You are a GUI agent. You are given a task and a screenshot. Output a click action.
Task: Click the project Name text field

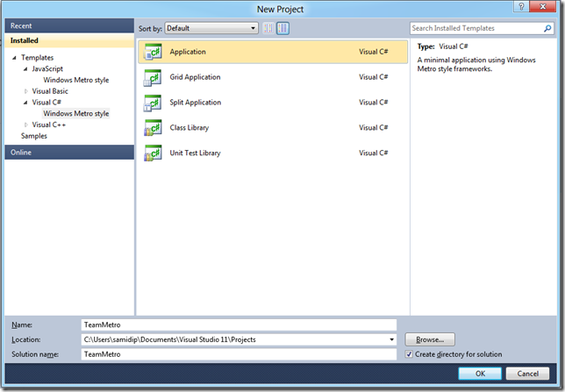point(238,324)
